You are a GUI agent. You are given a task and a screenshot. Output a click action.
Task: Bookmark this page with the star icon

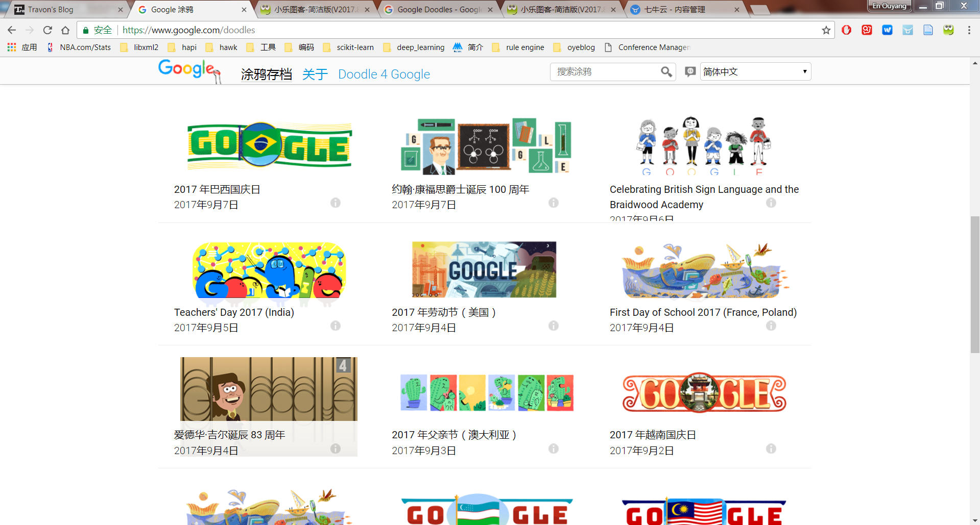pos(826,30)
